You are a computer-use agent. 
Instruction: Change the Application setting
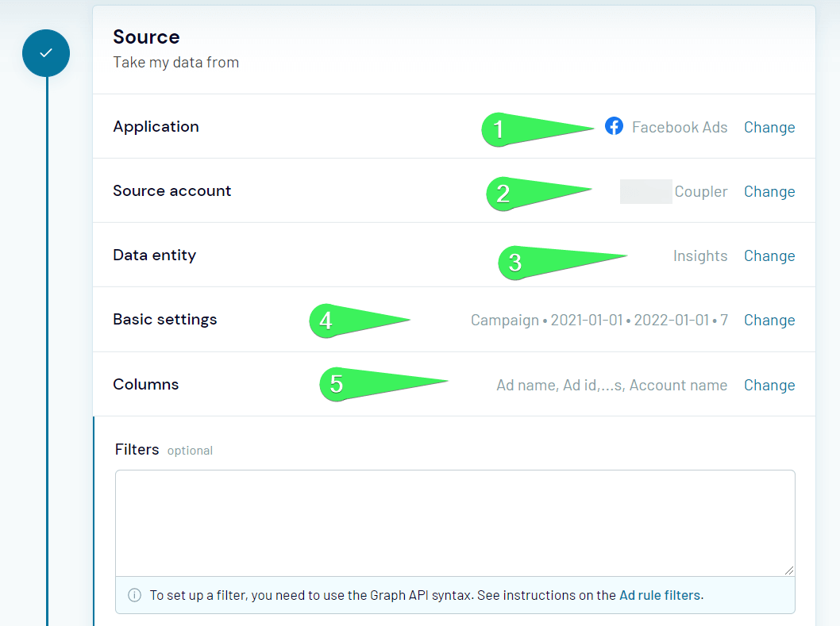[x=769, y=128]
